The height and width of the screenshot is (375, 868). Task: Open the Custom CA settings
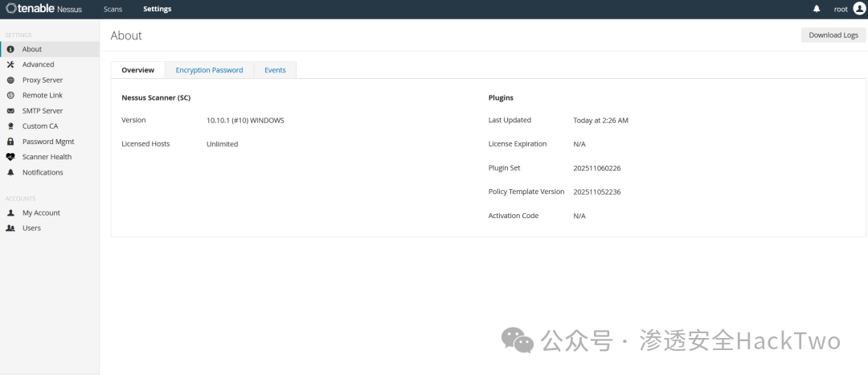tap(50, 126)
